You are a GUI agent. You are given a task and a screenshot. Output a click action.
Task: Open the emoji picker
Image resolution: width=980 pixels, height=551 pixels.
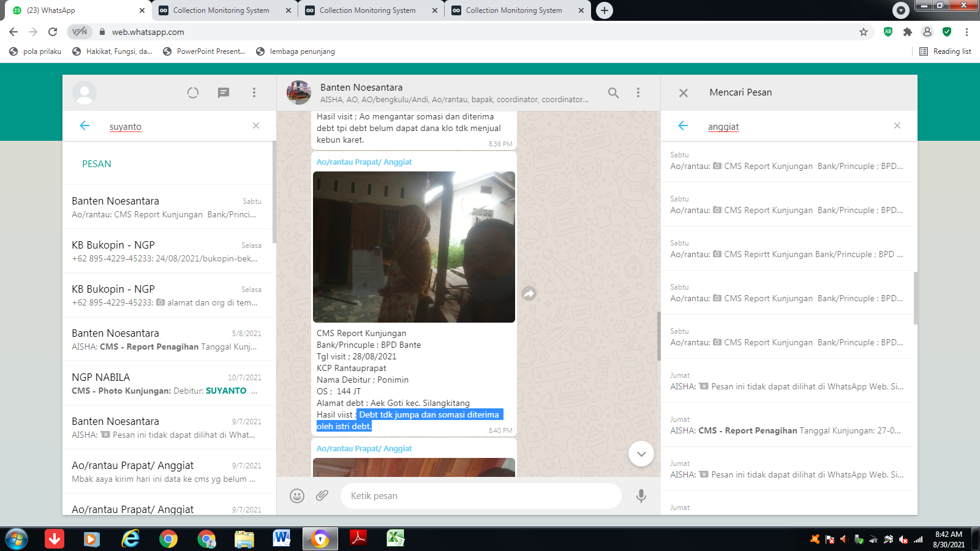click(x=297, y=496)
